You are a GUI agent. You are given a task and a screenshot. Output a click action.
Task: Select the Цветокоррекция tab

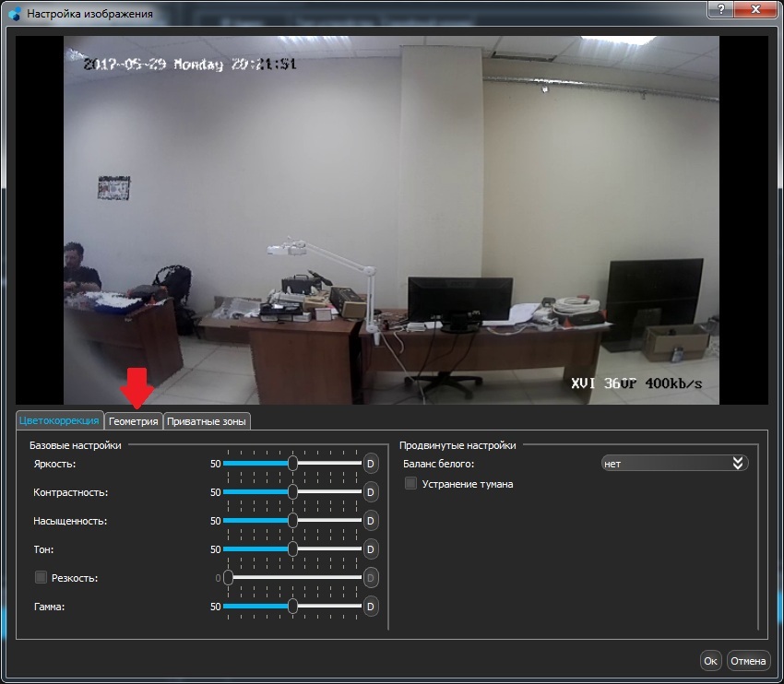(59, 421)
